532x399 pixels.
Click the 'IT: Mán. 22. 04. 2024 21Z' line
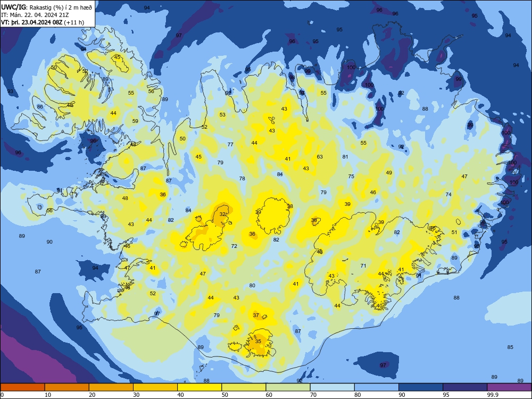[x=35, y=14]
